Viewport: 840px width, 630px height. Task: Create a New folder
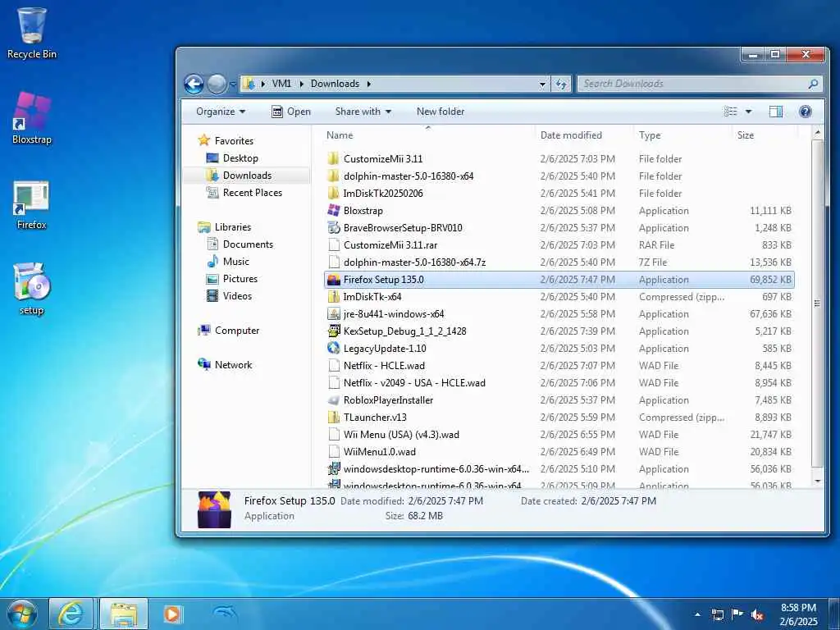point(441,112)
